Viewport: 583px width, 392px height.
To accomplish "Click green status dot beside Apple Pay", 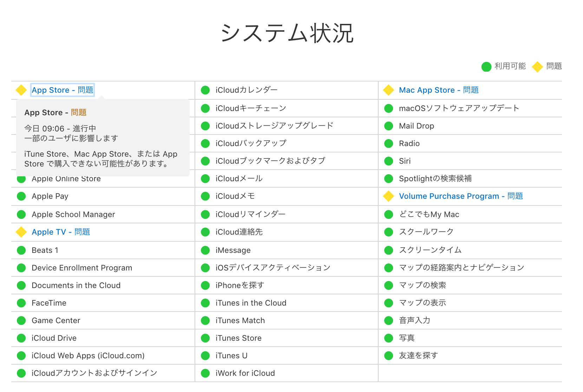I will point(21,196).
